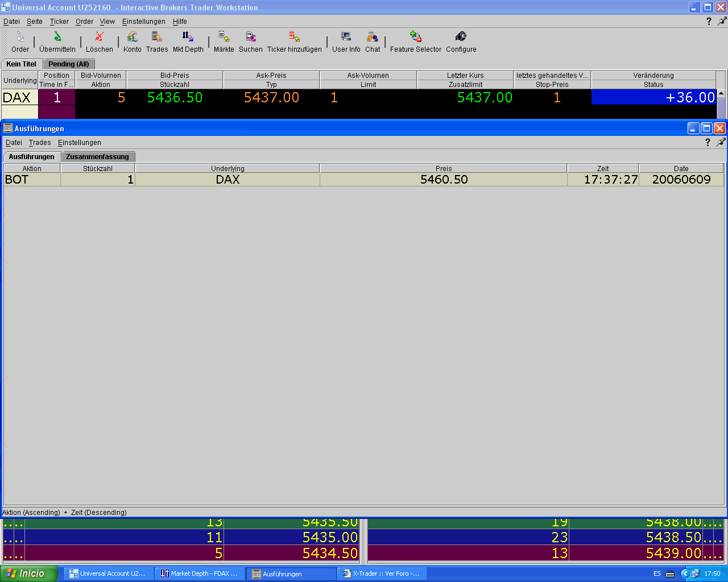Click the scroll up arrow in ticker table
This screenshot has width=728, height=582.
721,94
